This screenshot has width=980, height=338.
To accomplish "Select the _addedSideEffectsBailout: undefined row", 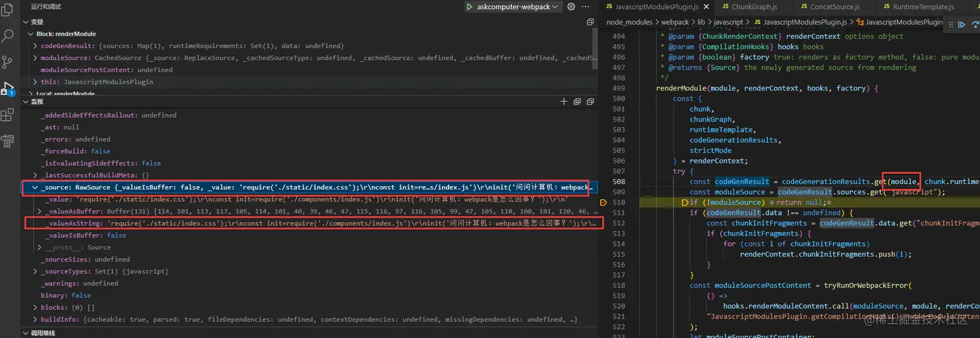I will pos(308,115).
